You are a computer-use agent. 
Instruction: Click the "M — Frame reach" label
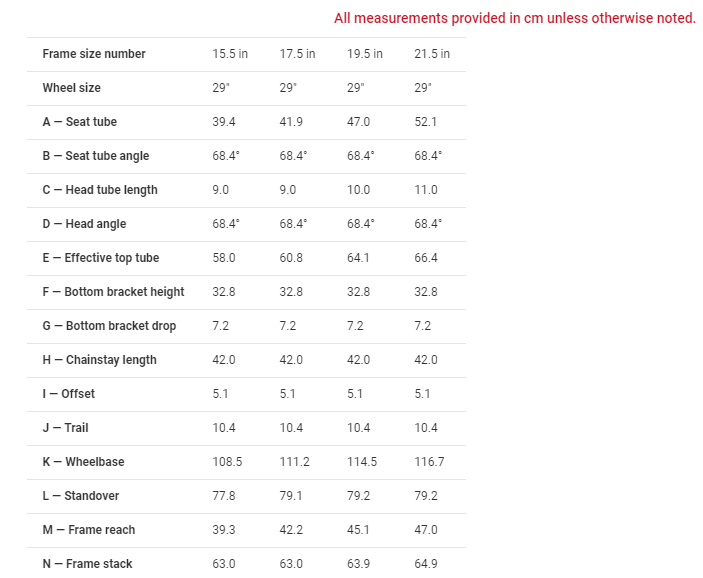coord(88,530)
